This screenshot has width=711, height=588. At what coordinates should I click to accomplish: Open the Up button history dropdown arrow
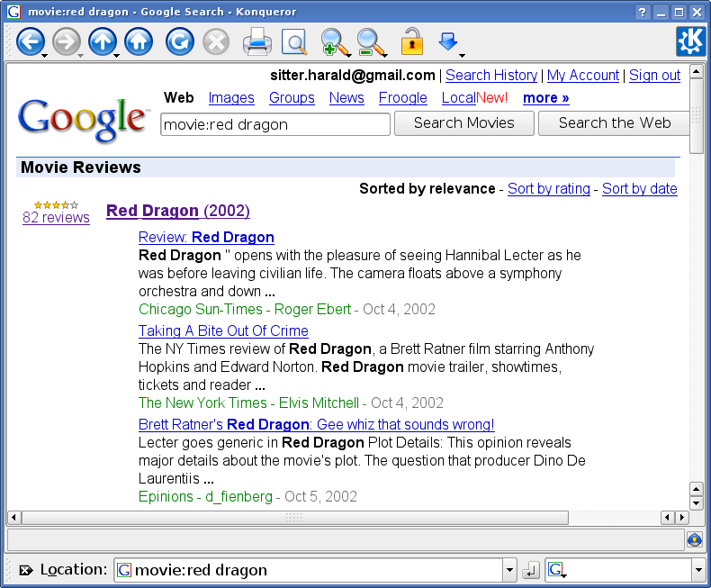click(116, 56)
